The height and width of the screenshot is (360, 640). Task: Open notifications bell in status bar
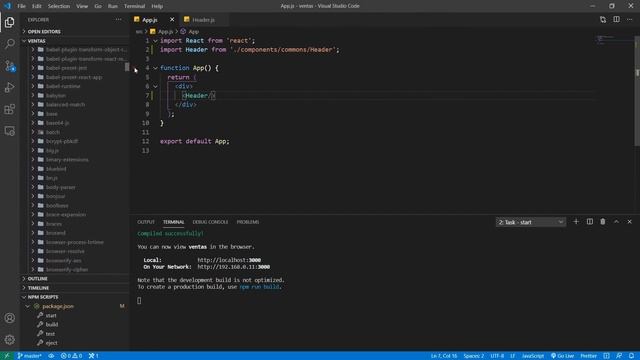tap(631, 356)
